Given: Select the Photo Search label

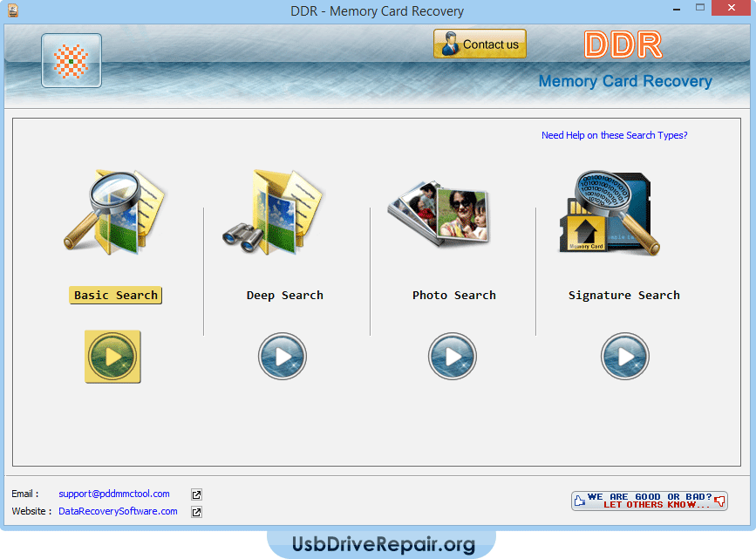Looking at the screenshot, I should tap(453, 295).
